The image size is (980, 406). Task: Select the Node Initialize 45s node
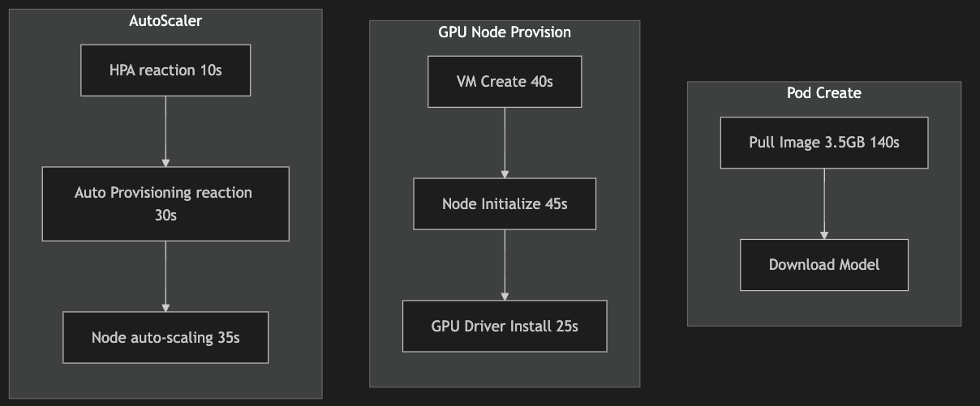click(x=505, y=204)
